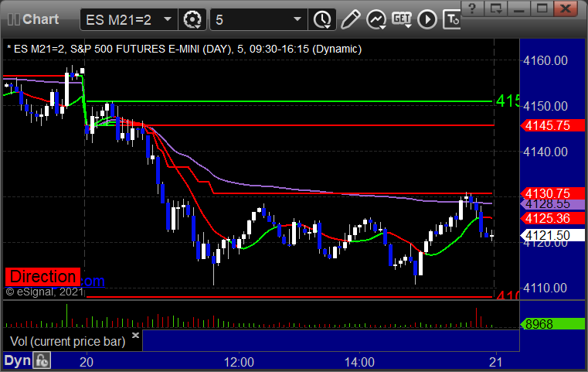The image size is (588, 372).
Task: Click the green 8968 volume marker
Action: (x=552, y=323)
